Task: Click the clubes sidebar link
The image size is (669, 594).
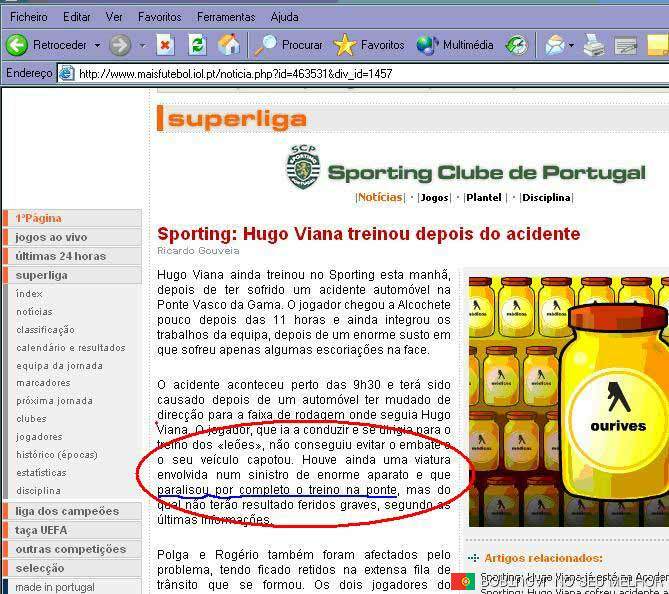Action: coord(31,419)
